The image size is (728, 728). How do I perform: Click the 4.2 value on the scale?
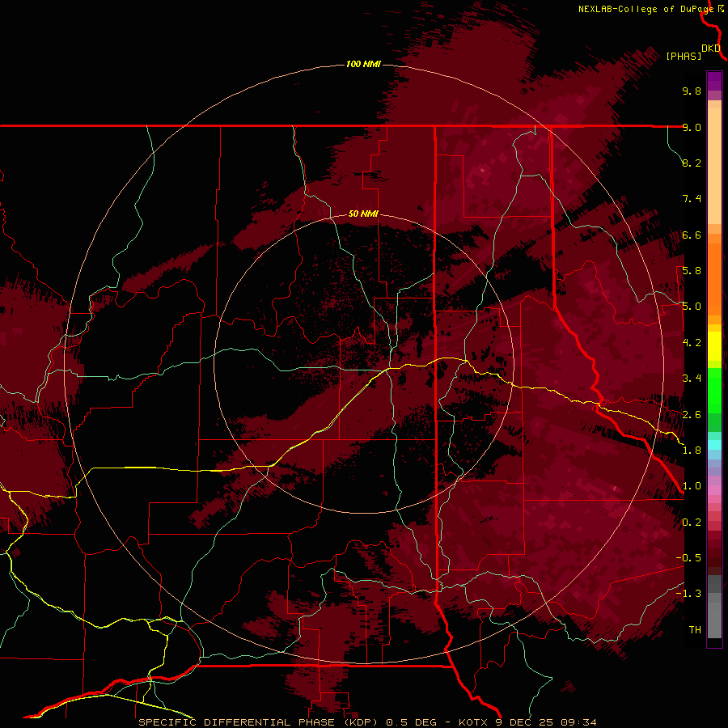692,343
